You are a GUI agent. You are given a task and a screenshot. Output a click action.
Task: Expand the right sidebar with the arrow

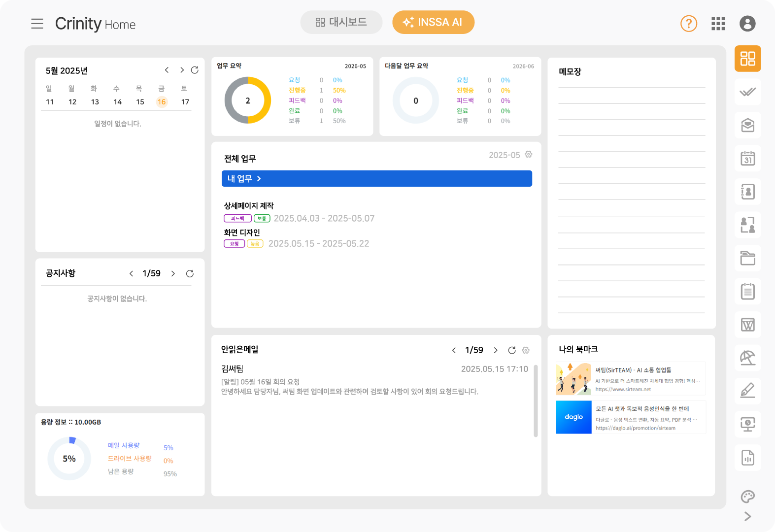[747, 516]
